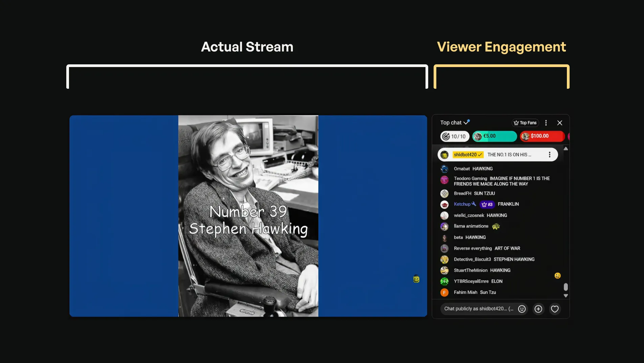Viewport: 644px width, 363px height.
Task: Click "FRANKLIN" chat message
Action: [508, 204]
